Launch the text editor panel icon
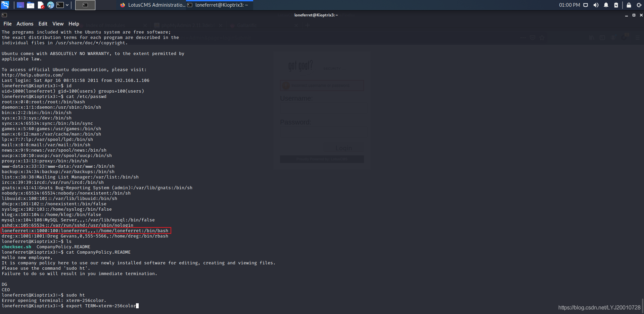This screenshot has height=314, width=644. [41, 5]
